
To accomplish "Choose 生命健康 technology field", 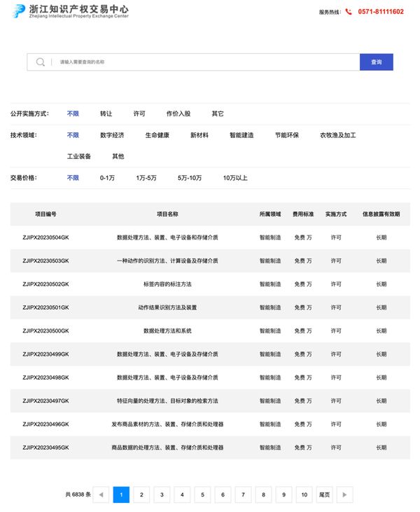I will click(x=157, y=135).
